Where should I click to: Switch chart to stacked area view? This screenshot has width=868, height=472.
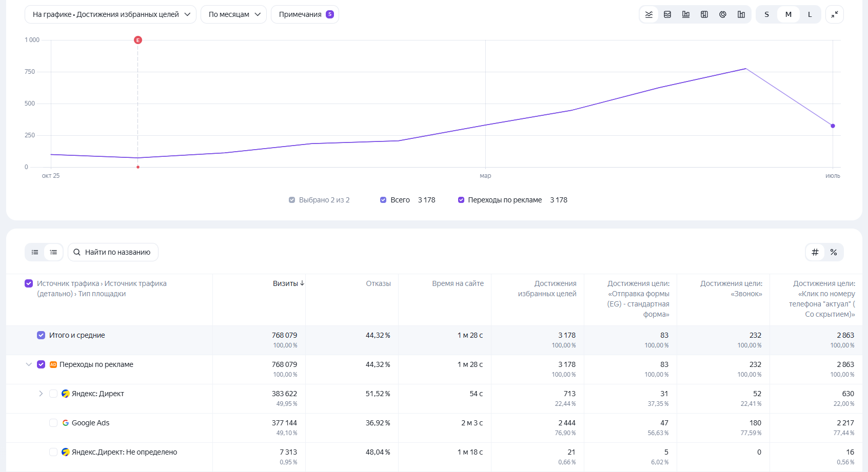tap(667, 14)
